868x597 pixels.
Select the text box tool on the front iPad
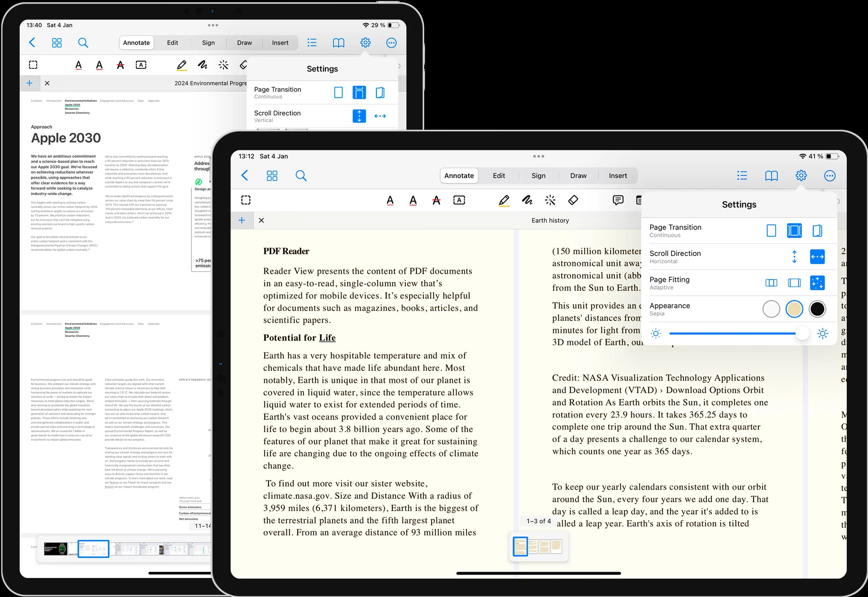[x=459, y=200]
